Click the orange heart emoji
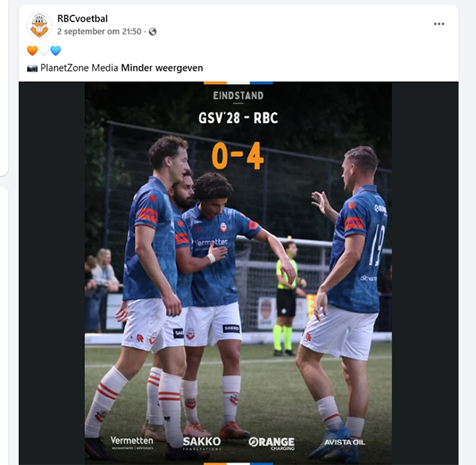 [33, 51]
